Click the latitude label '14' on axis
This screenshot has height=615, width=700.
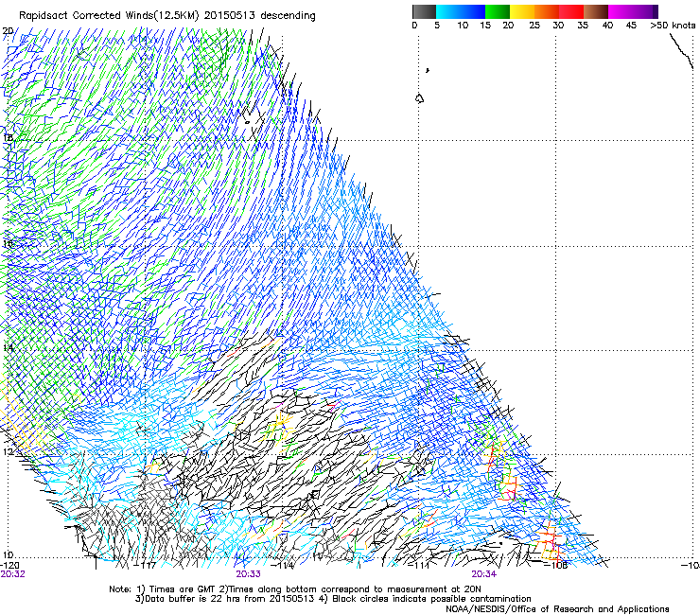click(x=8, y=347)
